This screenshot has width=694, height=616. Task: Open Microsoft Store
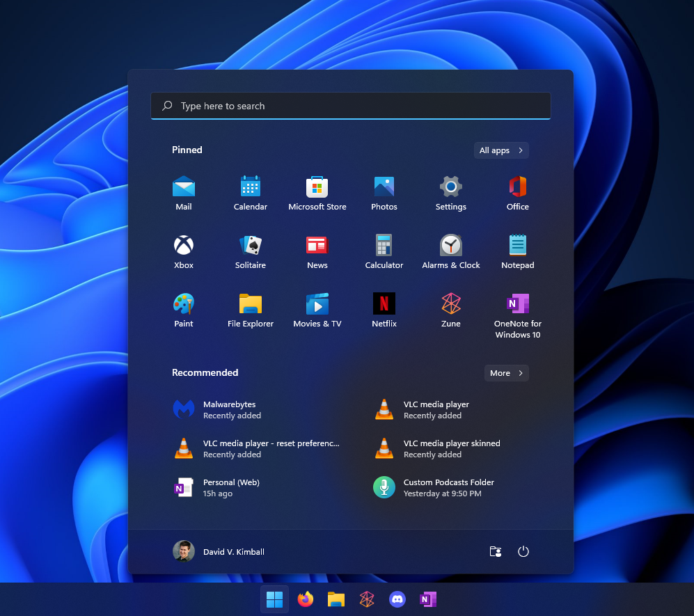coord(317,193)
